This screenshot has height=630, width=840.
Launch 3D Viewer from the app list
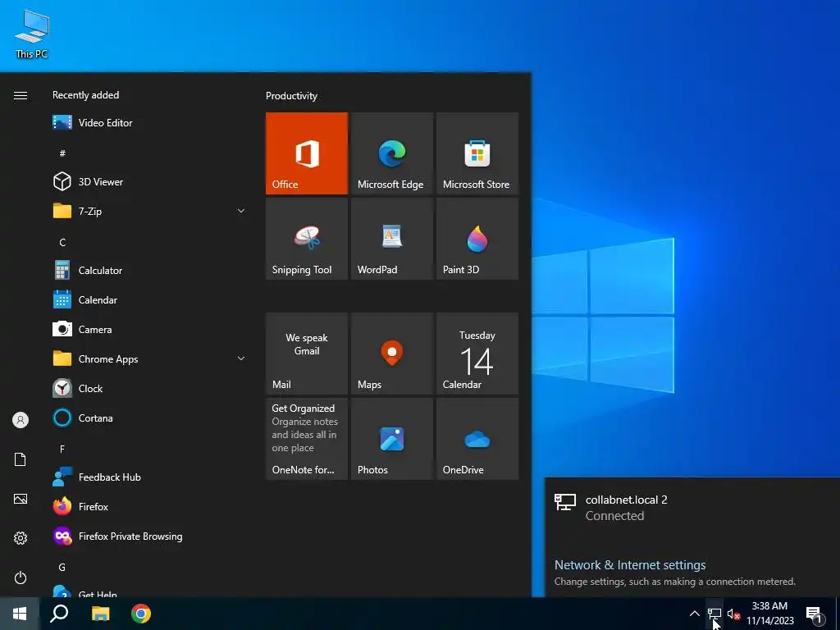pos(150,181)
